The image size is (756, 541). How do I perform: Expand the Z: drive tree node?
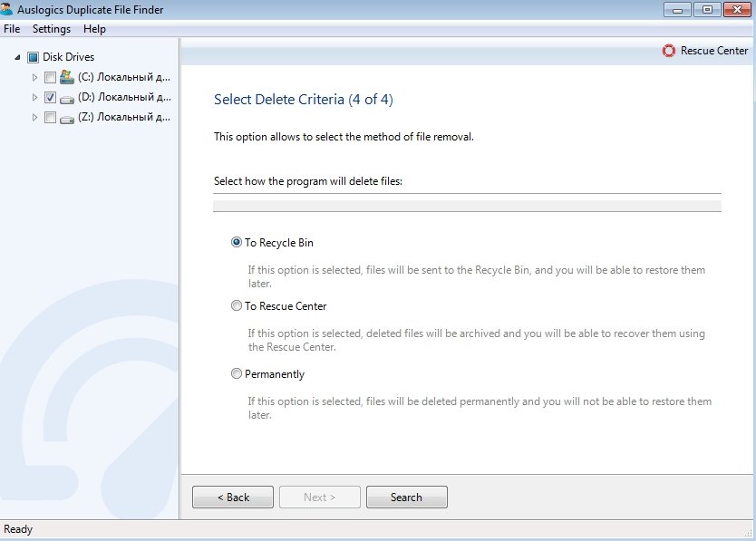[x=35, y=117]
